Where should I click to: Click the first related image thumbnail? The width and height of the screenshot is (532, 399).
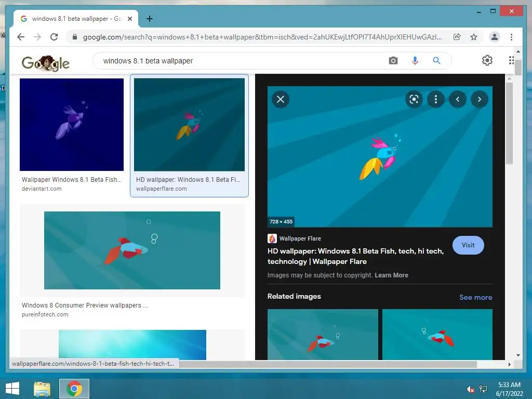pos(323,334)
